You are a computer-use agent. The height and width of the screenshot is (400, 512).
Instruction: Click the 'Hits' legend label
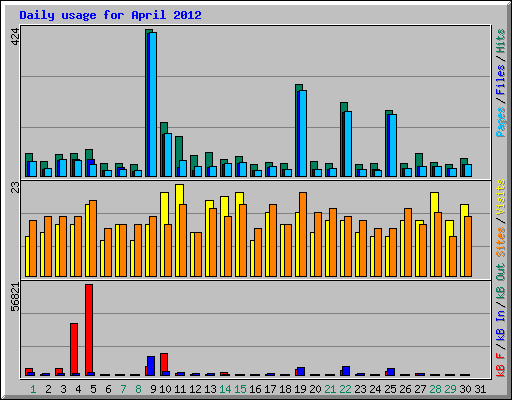(500, 41)
